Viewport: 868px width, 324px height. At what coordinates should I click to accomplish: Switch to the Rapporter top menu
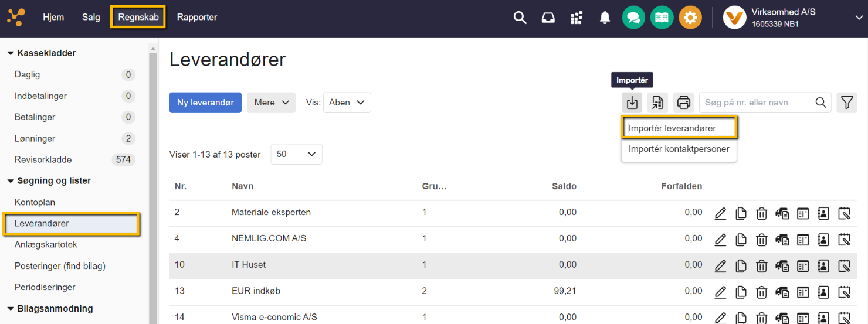[x=197, y=17]
